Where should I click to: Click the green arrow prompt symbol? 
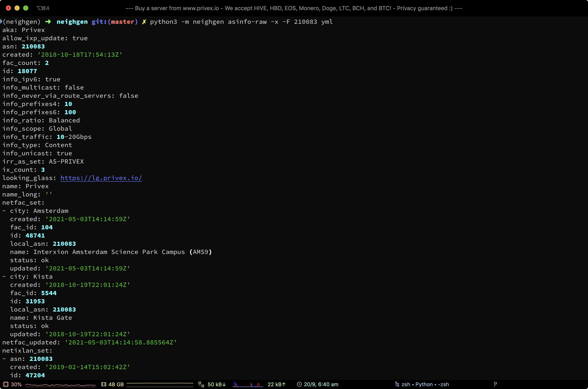coord(48,22)
